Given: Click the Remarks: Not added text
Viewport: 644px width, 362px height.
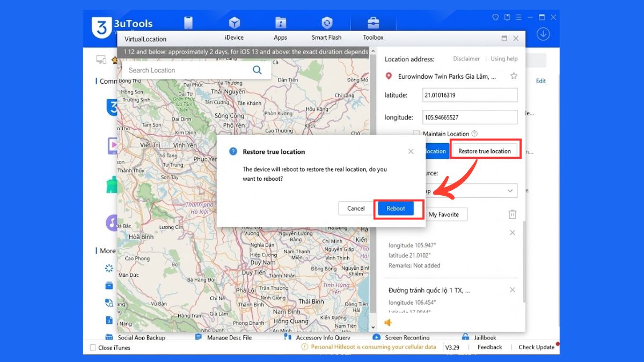Looking at the screenshot, I should (414, 265).
